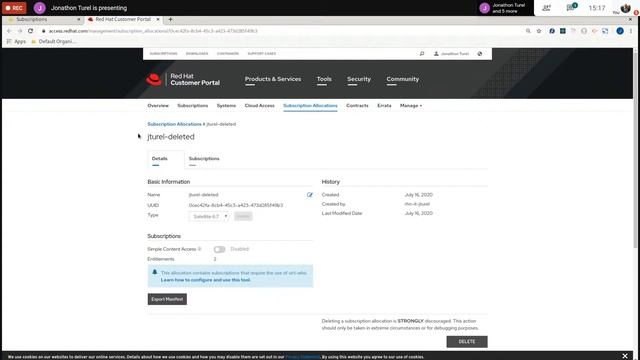The width and height of the screenshot is (640, 360).
Task: Click SUBSCRIPTIONS in the top utility bar
Action: pyautogui.click(x=163, y=54)
